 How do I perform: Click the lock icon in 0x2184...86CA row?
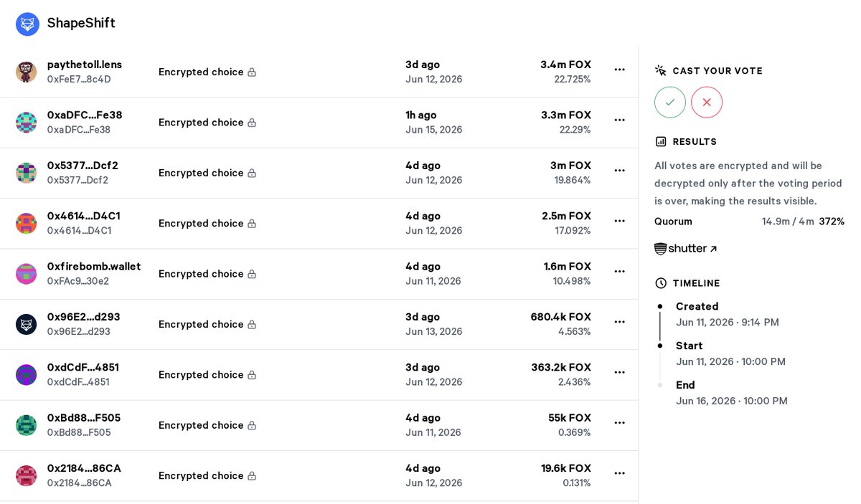[252, 475]
